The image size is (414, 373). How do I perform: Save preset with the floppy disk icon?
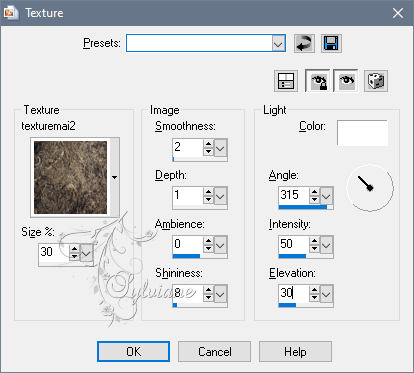(331, 43)
